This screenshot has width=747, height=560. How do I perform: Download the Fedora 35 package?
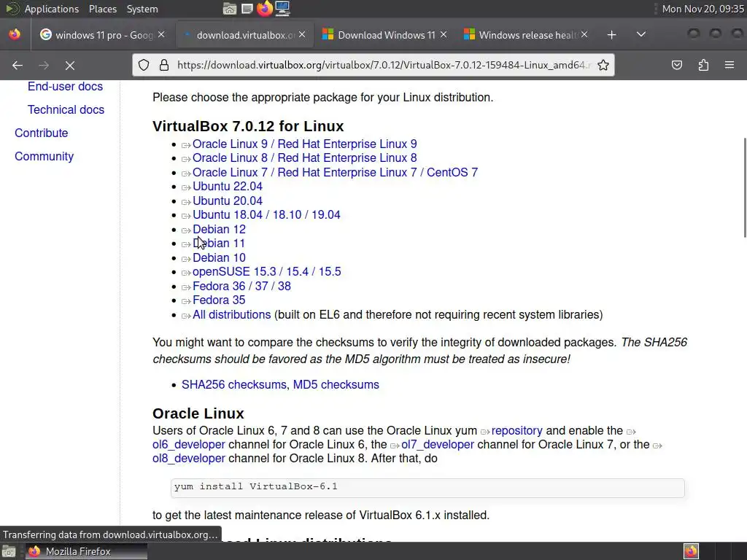tap(219, 300)
